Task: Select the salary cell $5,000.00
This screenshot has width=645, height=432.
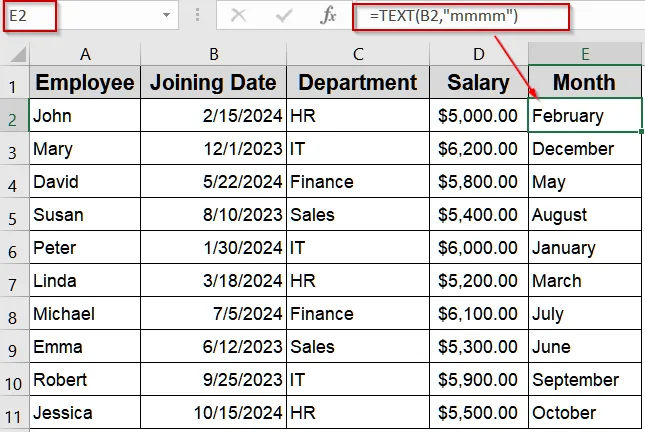Action: [479, 116]
